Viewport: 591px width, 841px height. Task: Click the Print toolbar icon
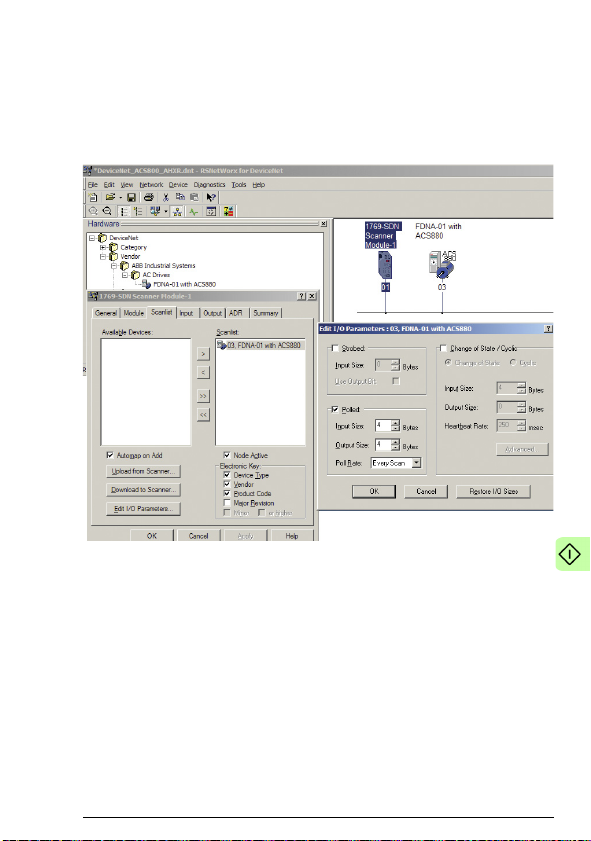(149, 197)
